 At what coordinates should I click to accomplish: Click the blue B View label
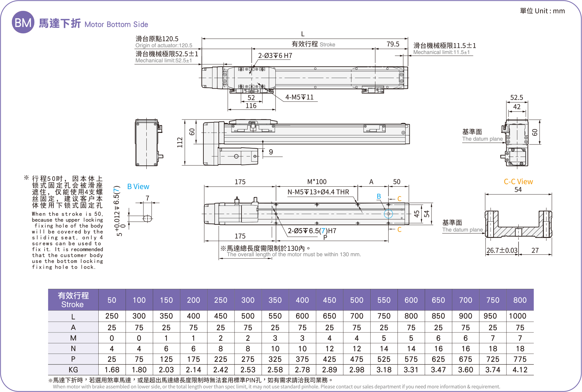138,187
